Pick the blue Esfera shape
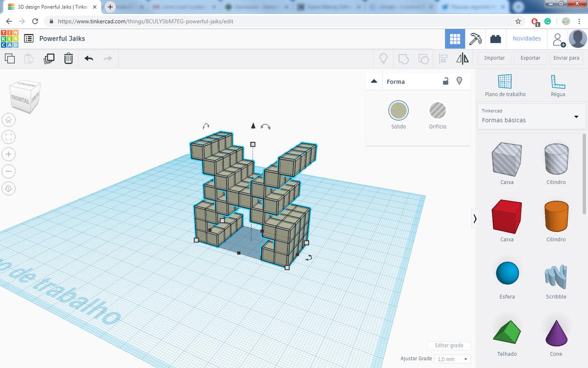The height and width of the screenshot is (368, 588). (507, 273)
